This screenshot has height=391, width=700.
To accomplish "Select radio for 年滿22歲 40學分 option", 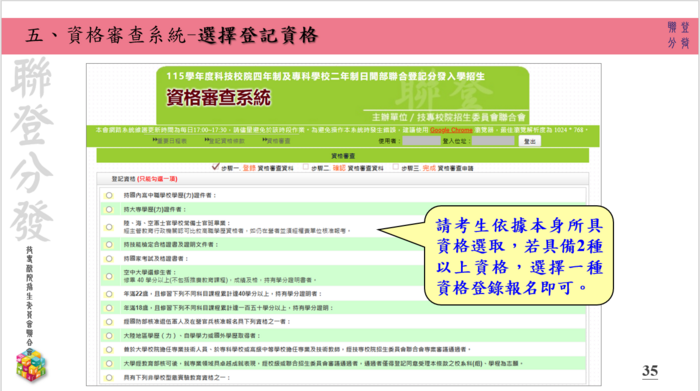I will (109, 294).
